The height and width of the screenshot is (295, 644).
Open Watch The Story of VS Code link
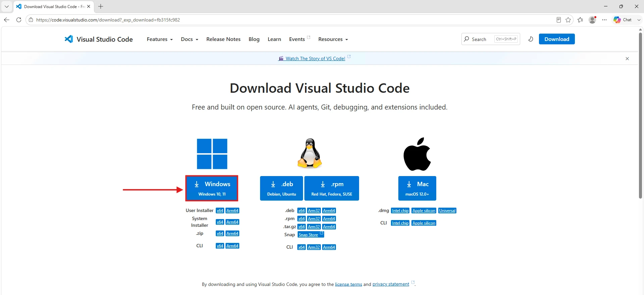click(315, 58)
